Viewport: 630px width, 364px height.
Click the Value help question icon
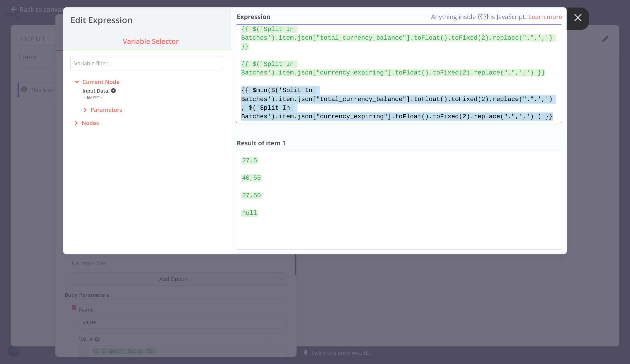pos(97,339)
